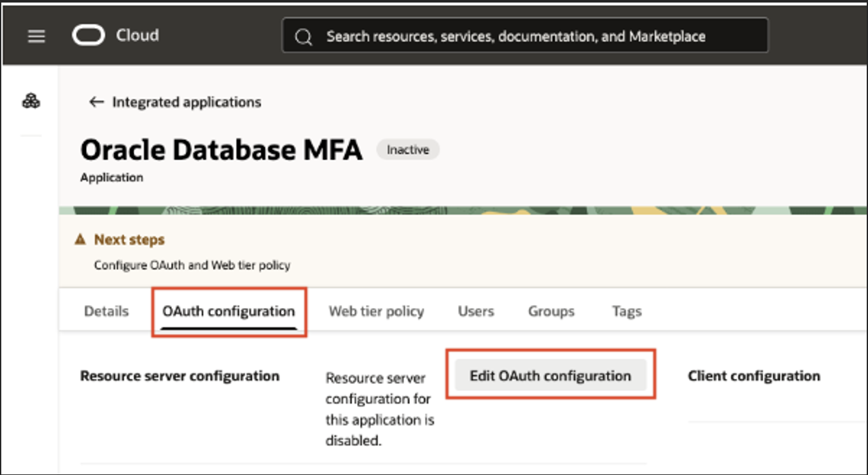Click the Oracle Cloud logo
Viewport: 868px width, 475px height.
[x=89, y=35]
